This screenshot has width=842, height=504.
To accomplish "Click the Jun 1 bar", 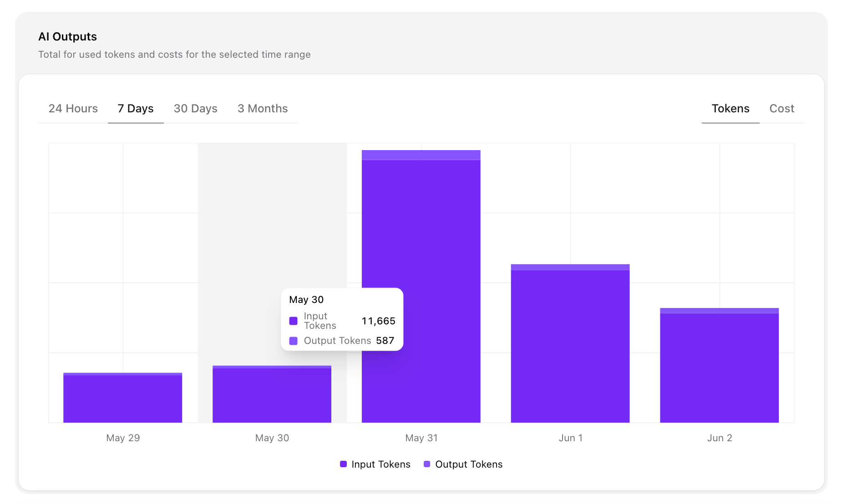I will (x=570, y=346).
